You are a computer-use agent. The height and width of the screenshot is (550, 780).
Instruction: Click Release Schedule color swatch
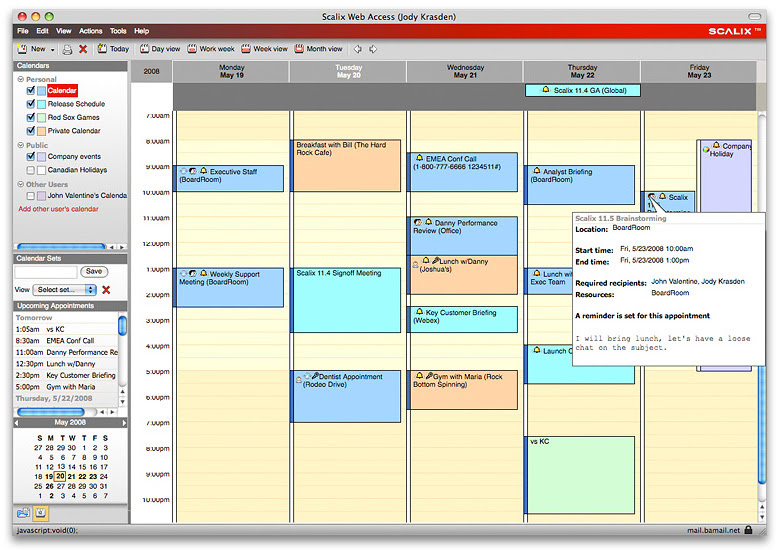[42, 104]
